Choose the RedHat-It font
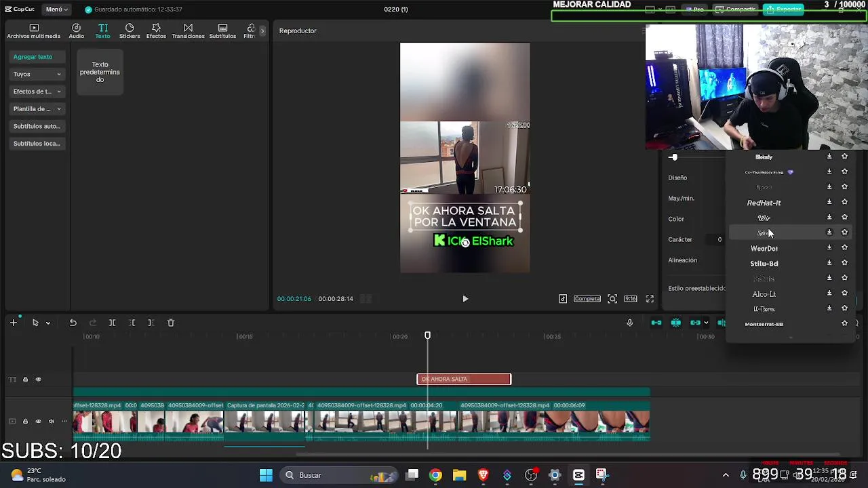The width and height of the screenshot is (868, 488). coord(764,203)
